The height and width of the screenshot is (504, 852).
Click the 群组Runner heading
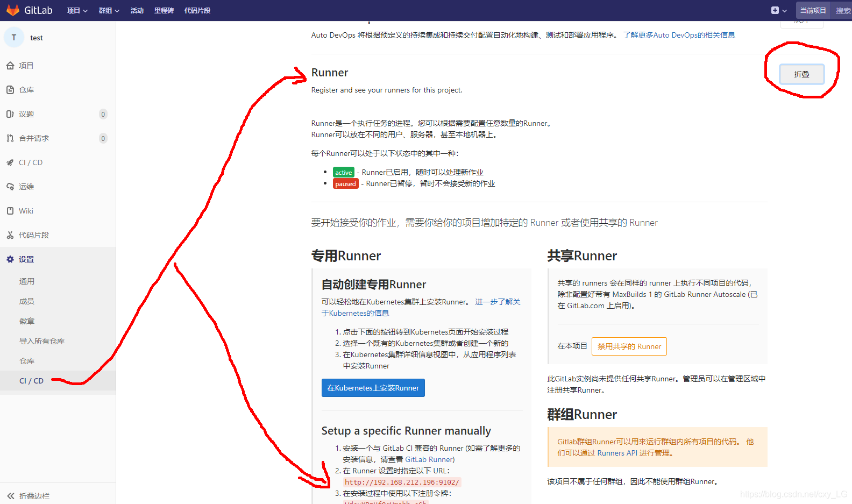pos(582,415)
